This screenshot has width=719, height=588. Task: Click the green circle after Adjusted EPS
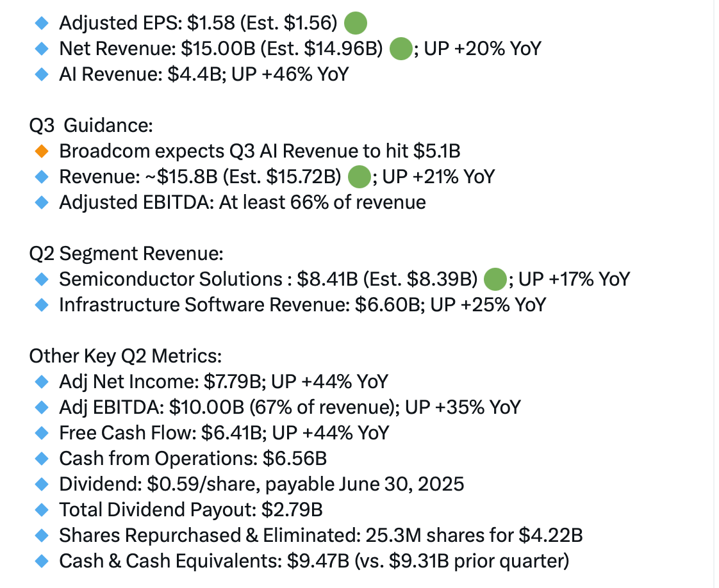click(356, 23)
